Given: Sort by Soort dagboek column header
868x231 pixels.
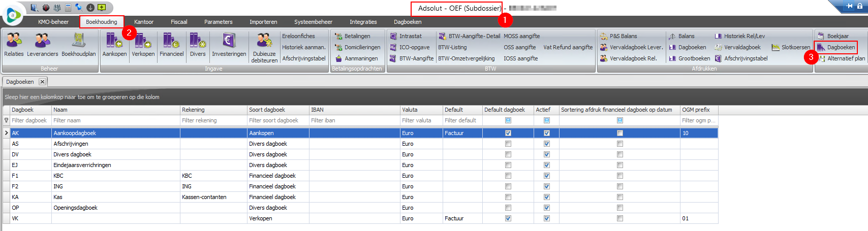Looking at the screenshot, I should tap(278, 110).
